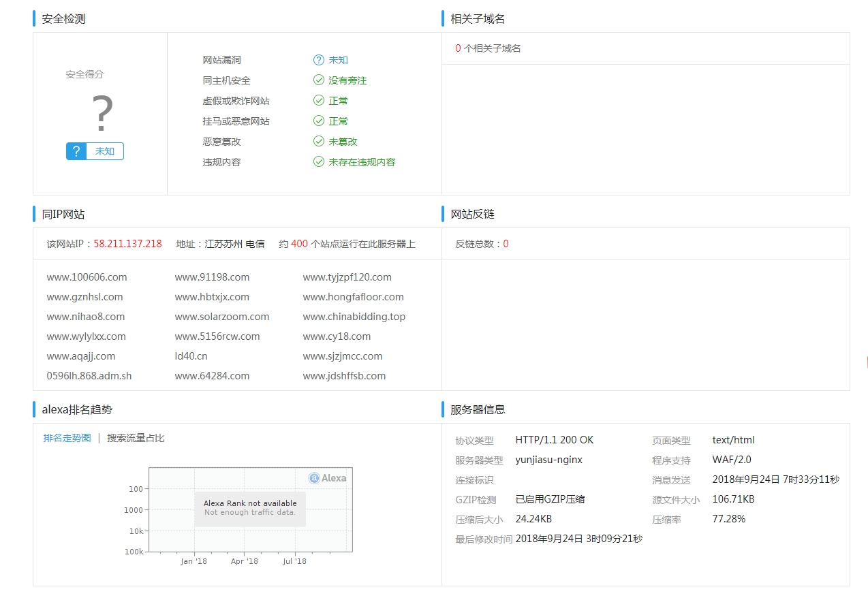This screenshot has height=600, width=868.
Task: Click the blue question mark security badge
Action: pos(76,151)
